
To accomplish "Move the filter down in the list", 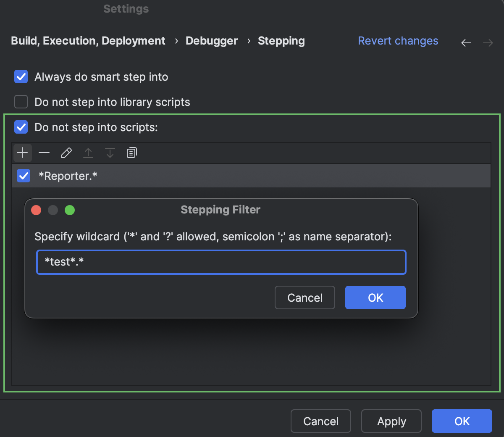I will 110,153.
